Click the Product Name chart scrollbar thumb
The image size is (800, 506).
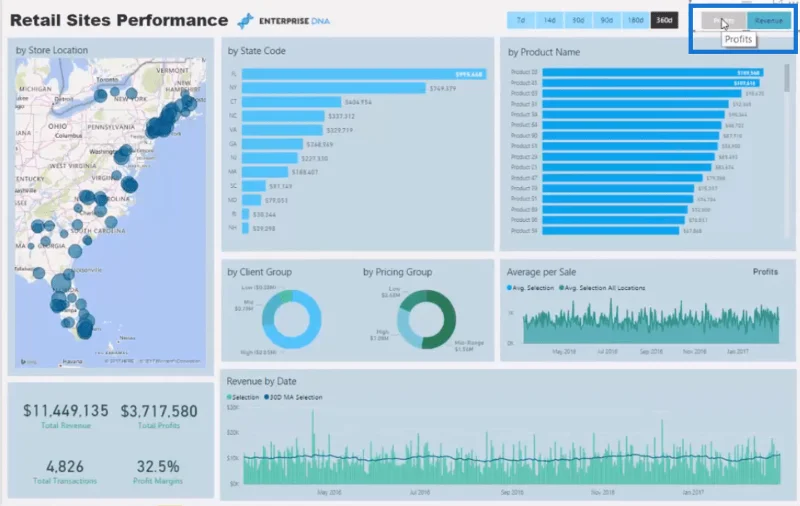click(x=787, y=78)
